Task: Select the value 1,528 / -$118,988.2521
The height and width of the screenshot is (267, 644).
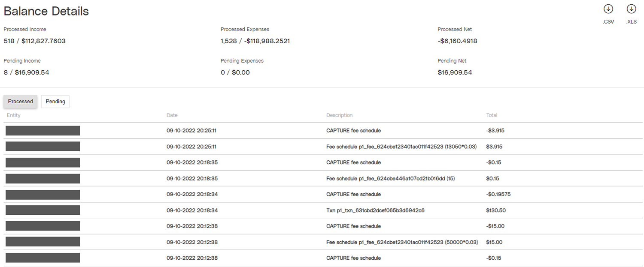Action: pyautogui.click(x=255, y=41)
